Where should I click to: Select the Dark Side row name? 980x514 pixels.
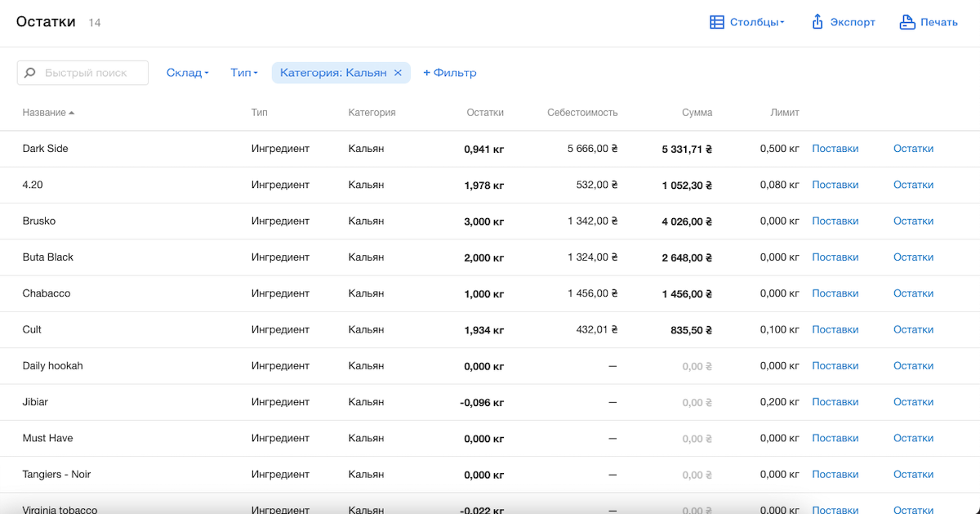[x=46, y=149]
